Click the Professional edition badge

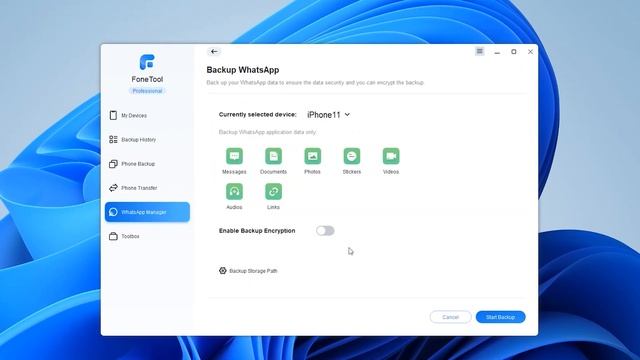click(x=147, y=91)
